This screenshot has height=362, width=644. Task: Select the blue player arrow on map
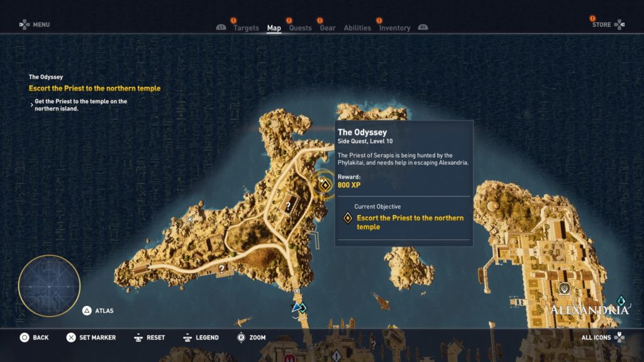coord(296,307)
